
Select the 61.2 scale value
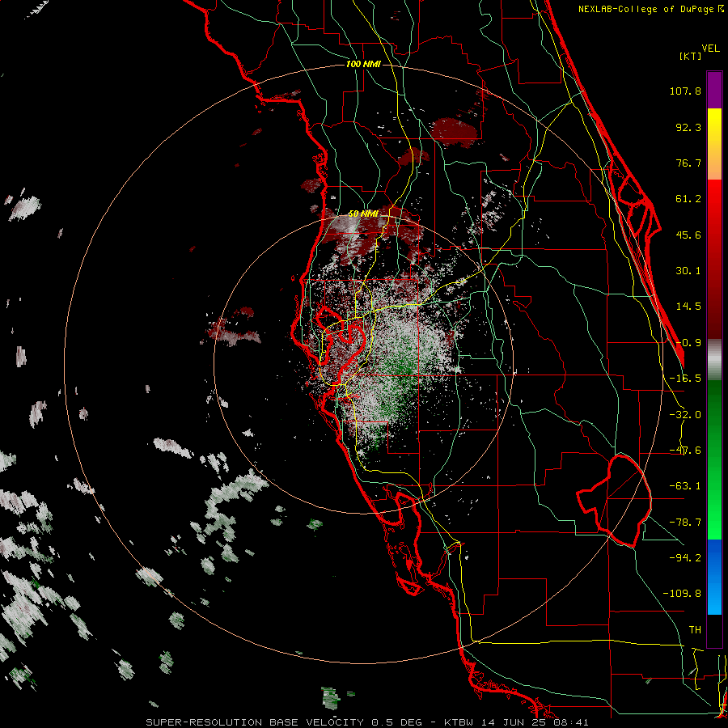pyautogui.click(x=688, y=199)
